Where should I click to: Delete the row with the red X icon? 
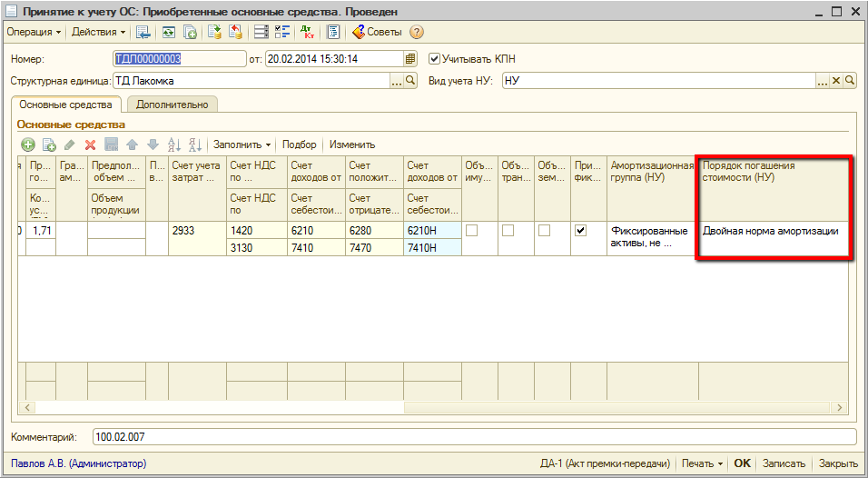coord(90,144)
